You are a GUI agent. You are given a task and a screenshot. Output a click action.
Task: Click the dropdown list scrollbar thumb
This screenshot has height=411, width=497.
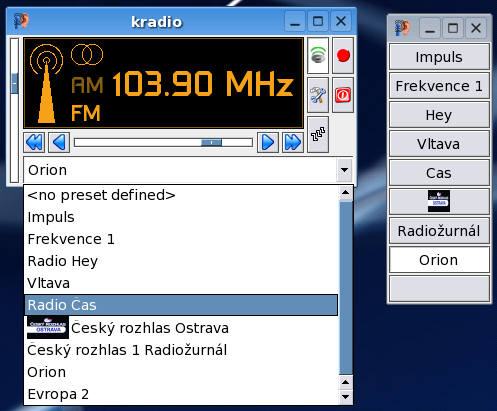point(345,287)
